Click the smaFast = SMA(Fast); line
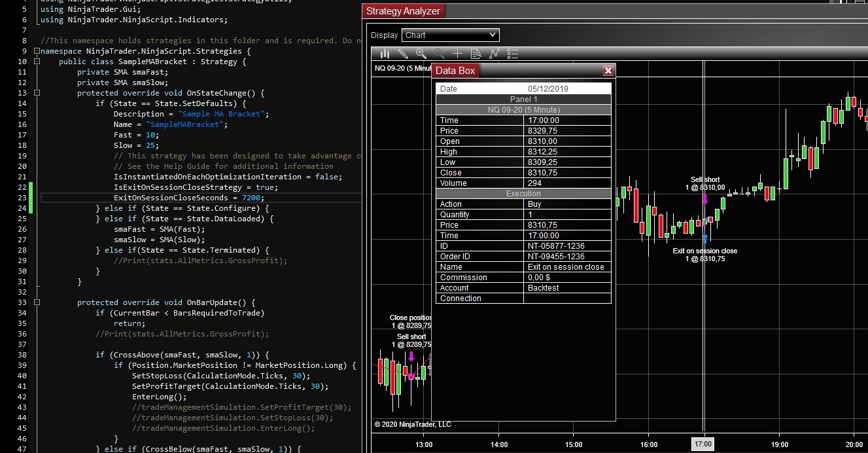 point(159,229)
